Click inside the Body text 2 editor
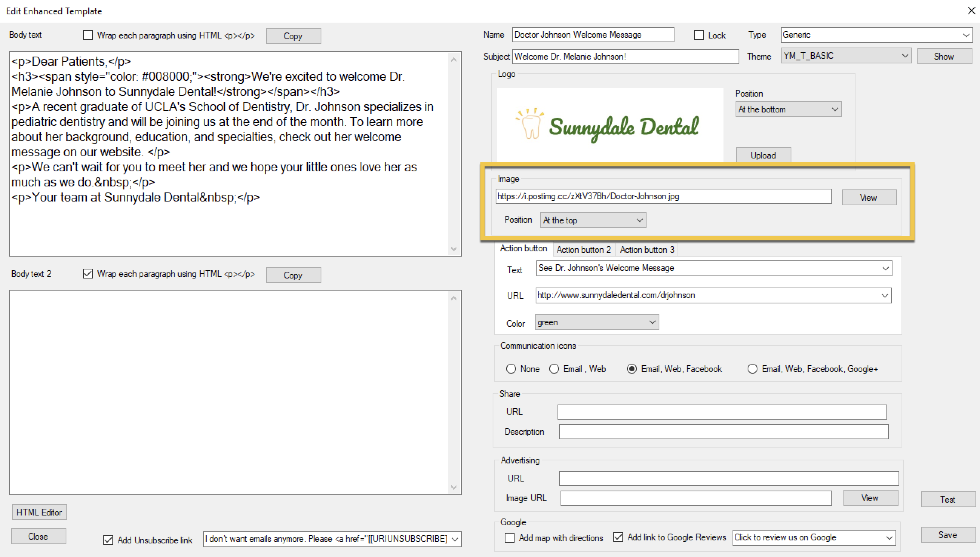The width and height of the screenshot is (980, 557). (229, 392)
